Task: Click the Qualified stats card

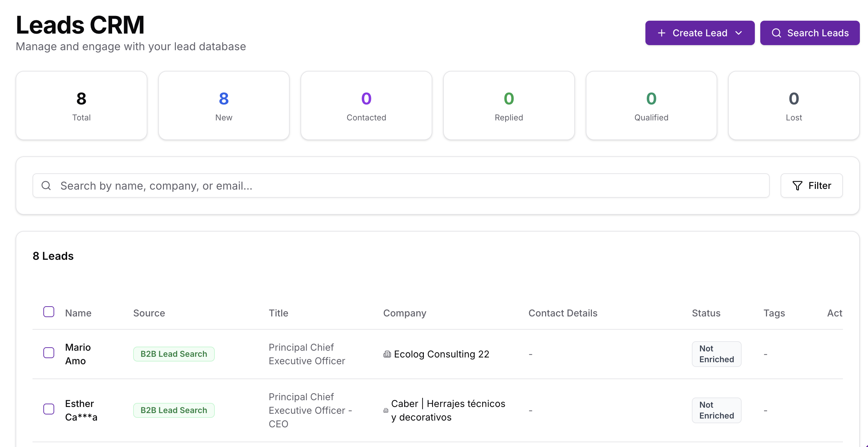Action: [651, 105]
